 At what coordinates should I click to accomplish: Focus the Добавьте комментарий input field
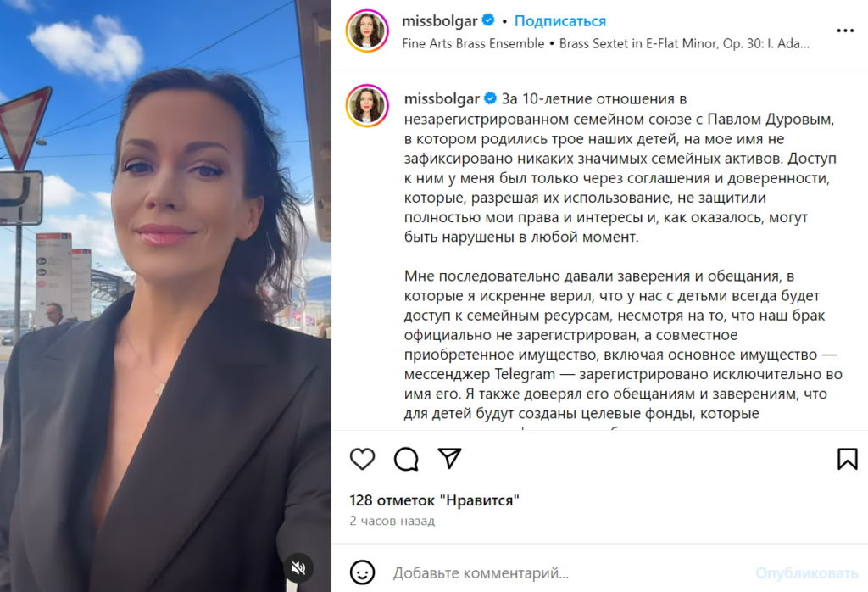(570, 572)
